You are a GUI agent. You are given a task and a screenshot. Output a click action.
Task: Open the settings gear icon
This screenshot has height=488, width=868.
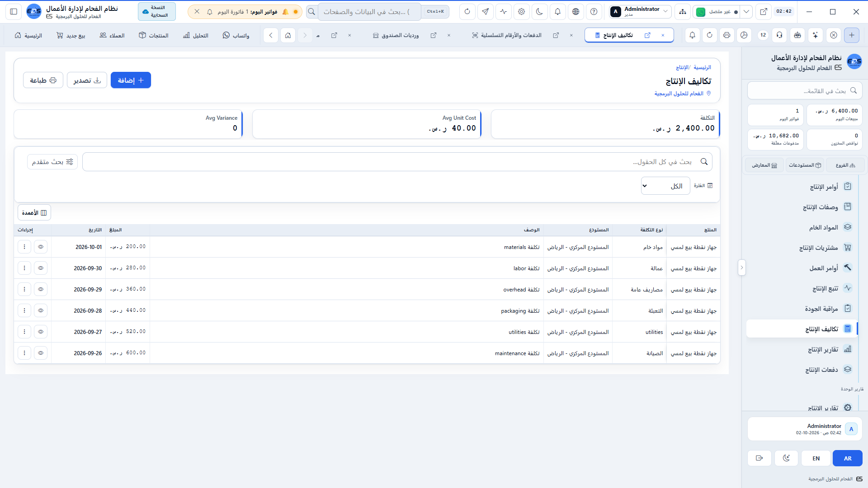coord(521,12)
